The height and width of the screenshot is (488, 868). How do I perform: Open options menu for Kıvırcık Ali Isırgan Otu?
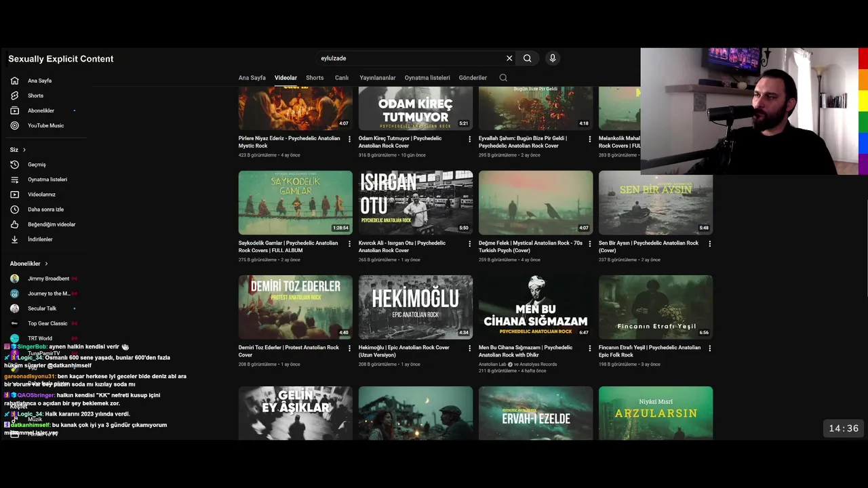click(470, 244)
